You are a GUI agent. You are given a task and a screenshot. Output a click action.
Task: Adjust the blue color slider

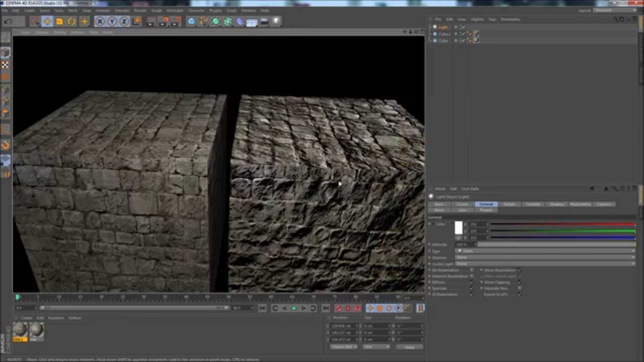pyautogui.click(x=562, y=237)
